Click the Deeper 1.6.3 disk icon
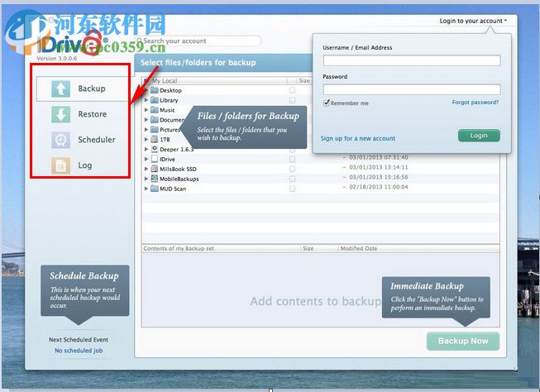The width and height of the screenshot is (540, 392). [x=155, y=149]
